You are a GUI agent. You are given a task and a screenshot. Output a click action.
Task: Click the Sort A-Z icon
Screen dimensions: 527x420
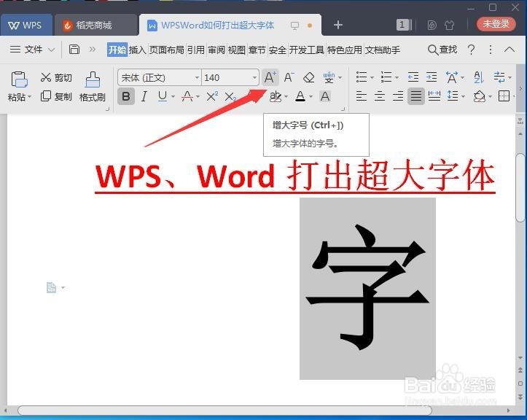pos(479,77)
